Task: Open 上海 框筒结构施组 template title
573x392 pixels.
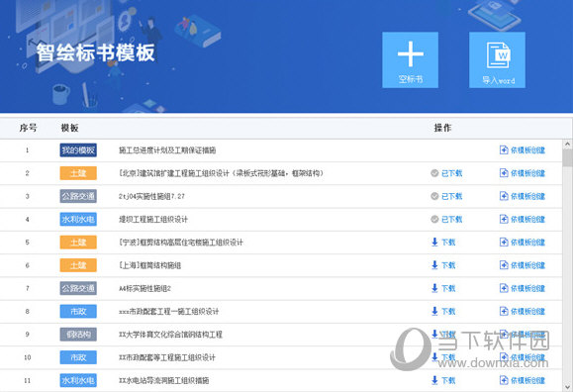Action: 149,265
